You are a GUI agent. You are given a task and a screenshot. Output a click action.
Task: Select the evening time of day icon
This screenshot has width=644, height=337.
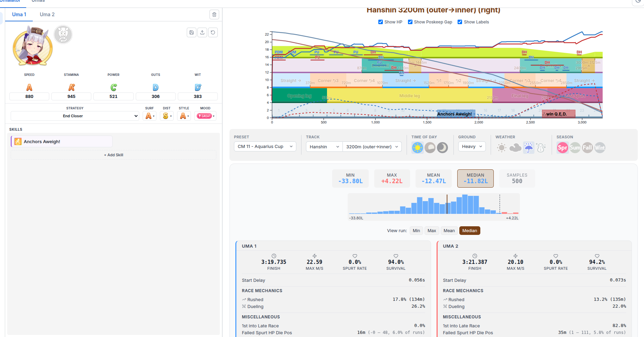coord(430,148)
